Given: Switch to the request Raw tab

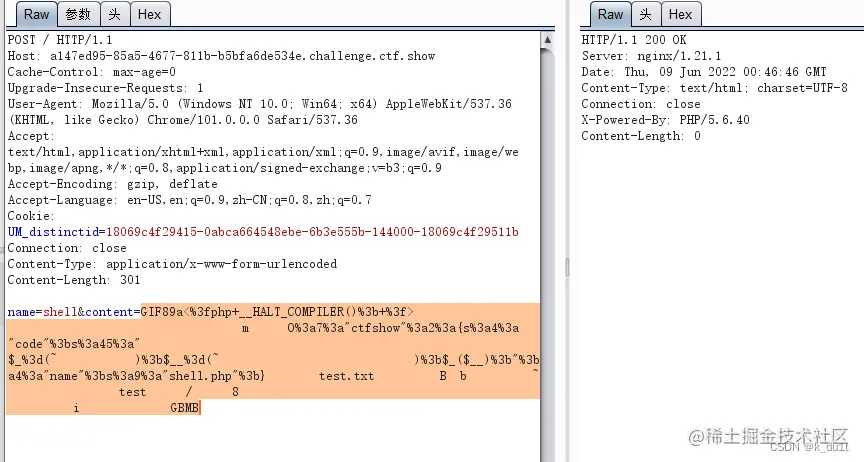Looking at the screenshot, I should click(36, 14).
